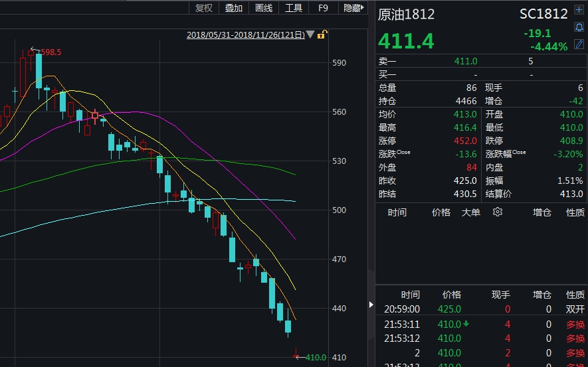Click the pencil edit icon
The height and width of the screenshot is (367, 588).
(x=579, y=44)
